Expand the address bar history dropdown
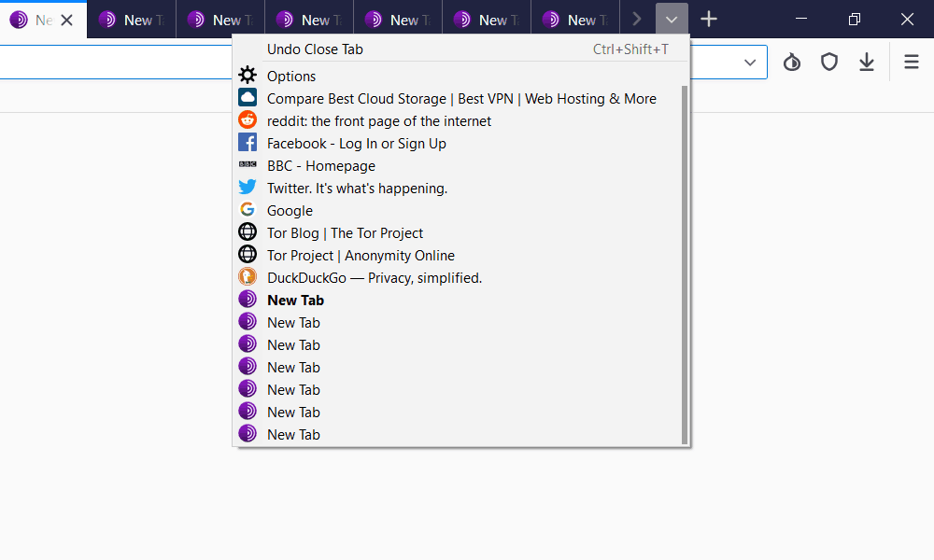 pyautogui.click(x=750, y=63)
